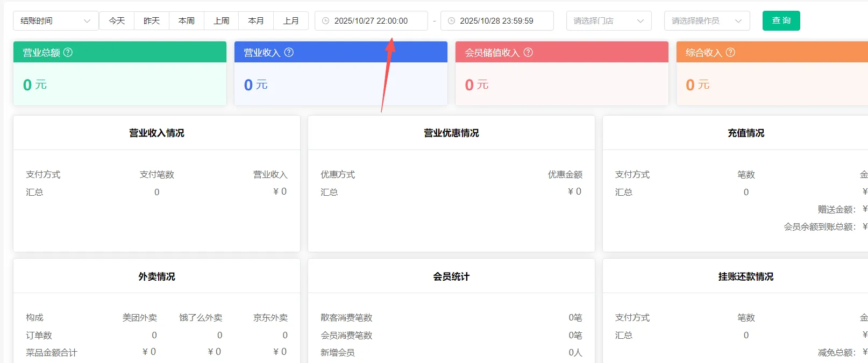Click clock icon in end time field
Viewport: 868px width, 363px height.
tap(451, 21)
